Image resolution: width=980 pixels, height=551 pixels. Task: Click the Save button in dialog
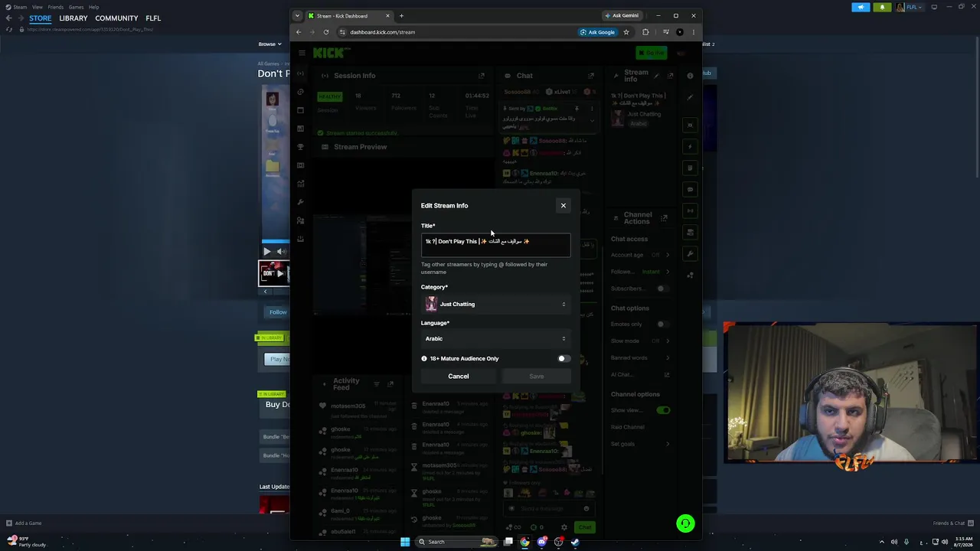click(x=536, y=376)
